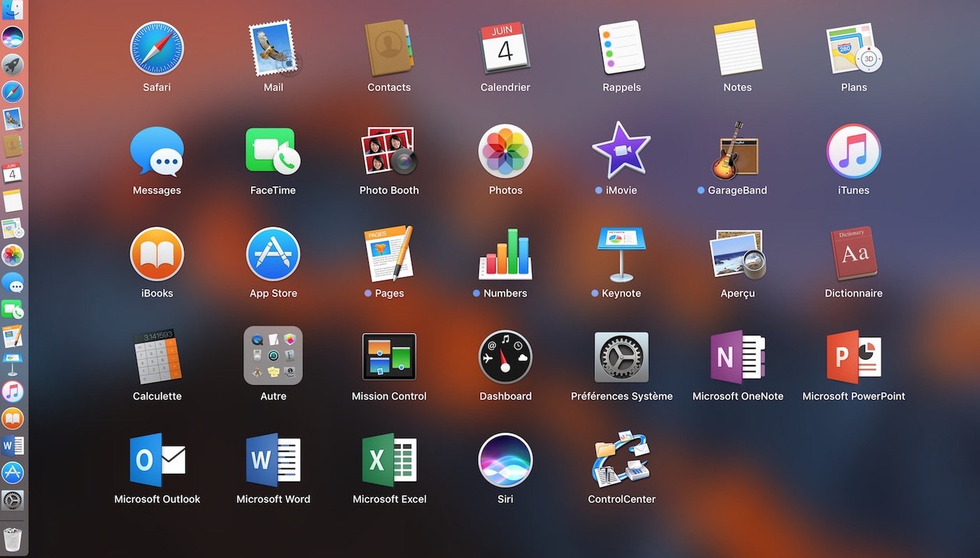Open the Keynote app
The image size is (980, 558).
(x=621, y=254)
